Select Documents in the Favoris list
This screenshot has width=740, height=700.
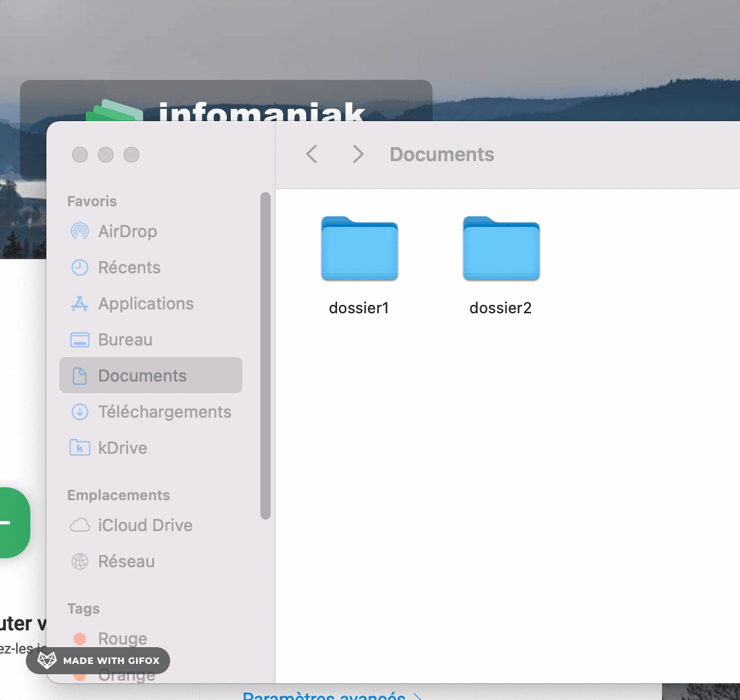pyautogui.click(x=142, y=376)
